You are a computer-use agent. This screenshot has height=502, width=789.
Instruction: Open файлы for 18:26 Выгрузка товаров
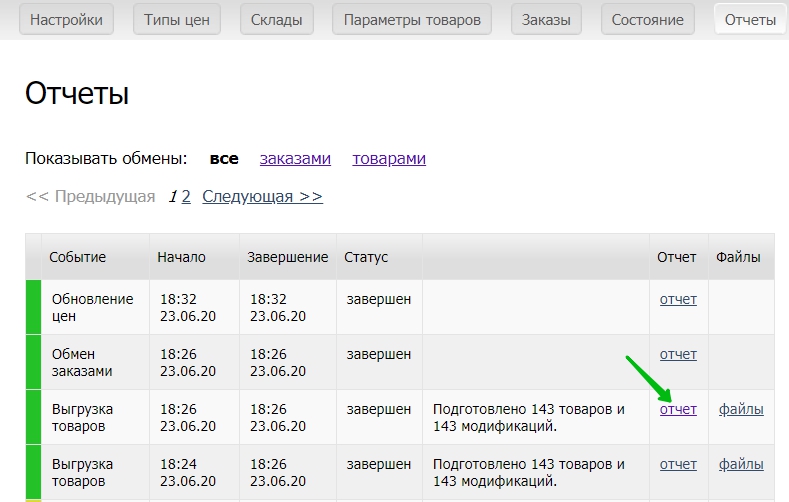point(740,409)
